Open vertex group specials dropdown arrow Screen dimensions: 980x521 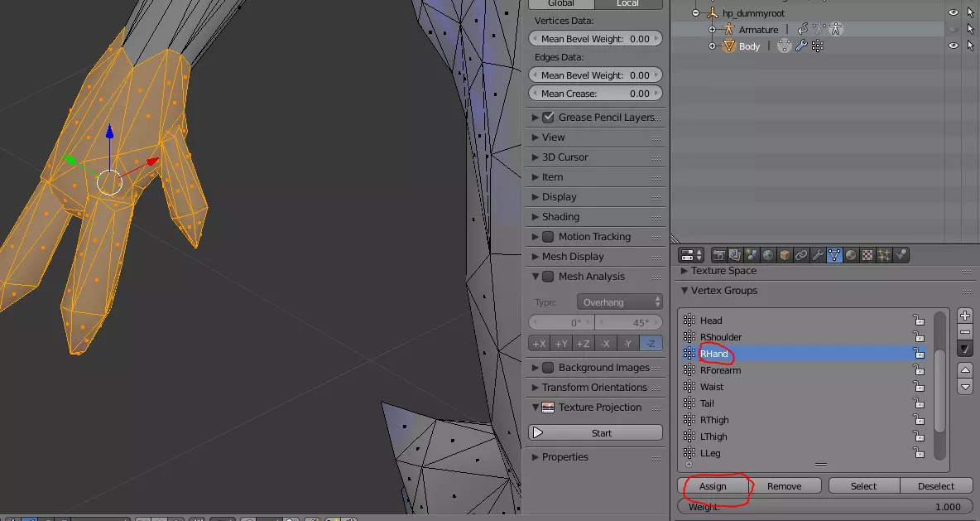pyautogui.click(x=965, y=349)
